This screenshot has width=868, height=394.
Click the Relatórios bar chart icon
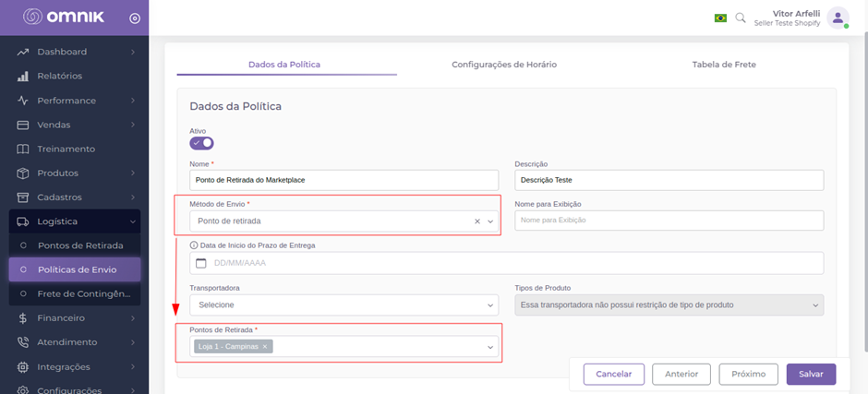(x=23, y=76)
